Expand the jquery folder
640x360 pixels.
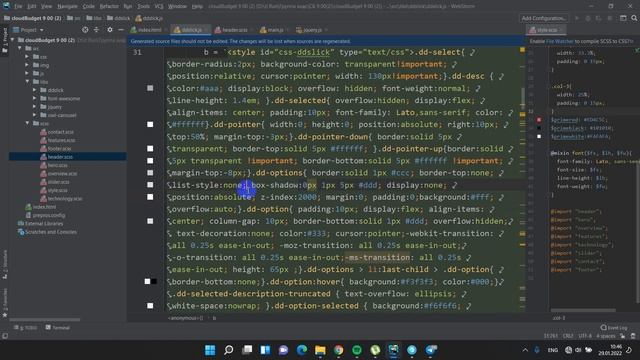click(35, 107)
